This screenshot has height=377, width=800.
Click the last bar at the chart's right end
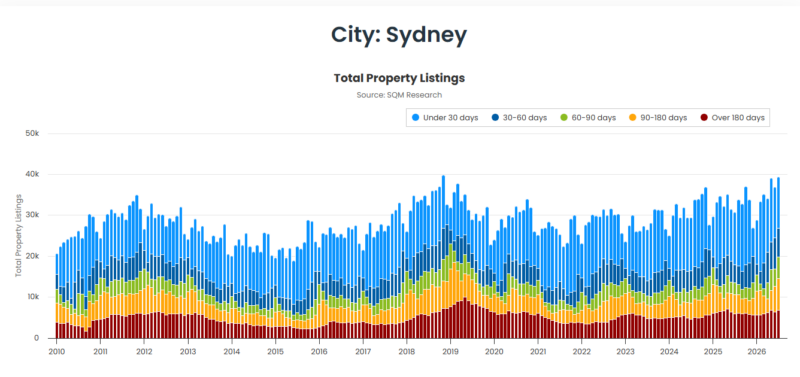coord(779,258)
